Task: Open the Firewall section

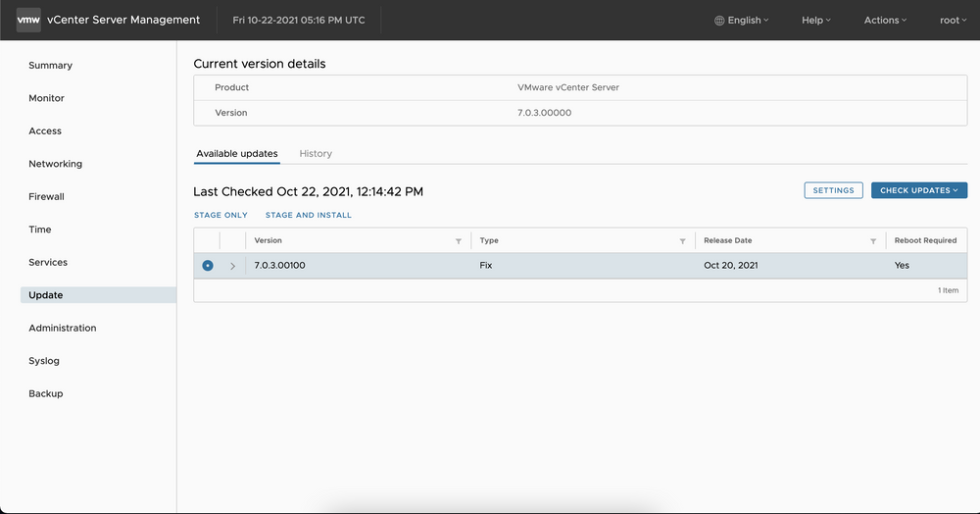Action: click(46, 196)
